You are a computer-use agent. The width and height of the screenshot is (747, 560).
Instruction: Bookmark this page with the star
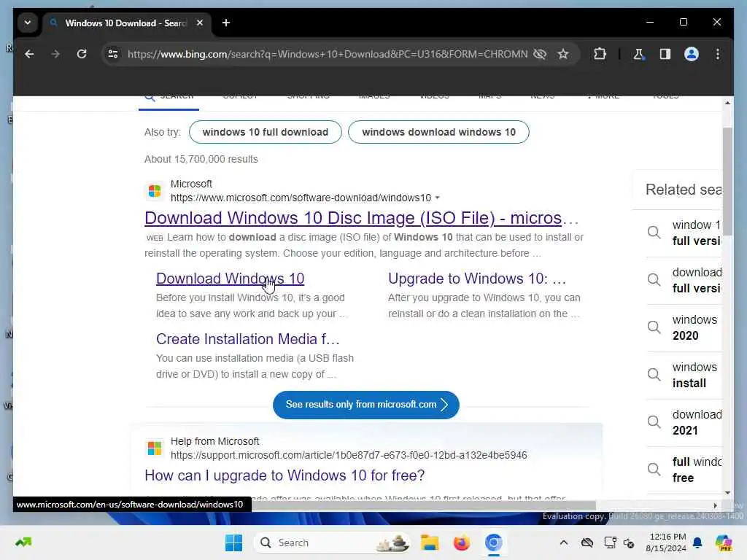tap(563, 54)
